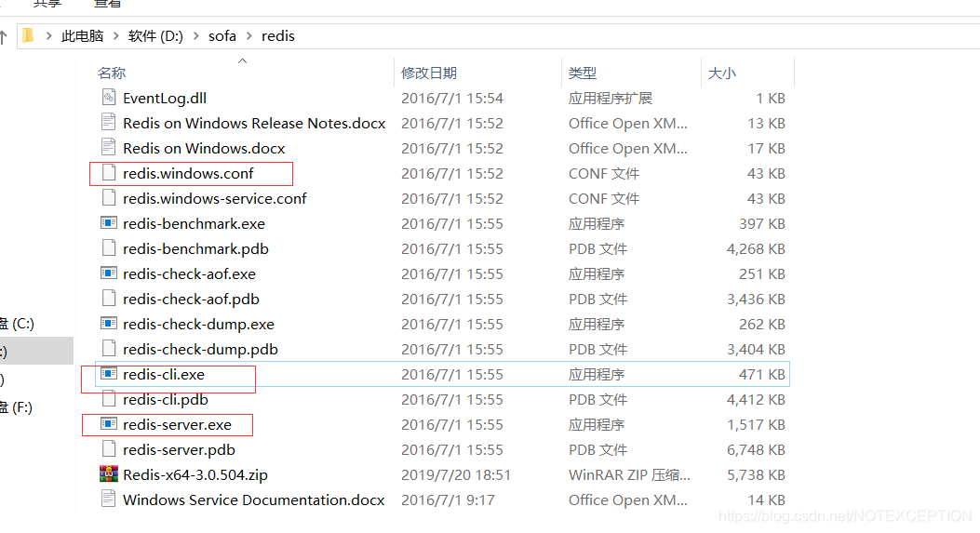Click the type 应用程序扩展
The height and width of the screenshot is (533, 980).
click(610, 98)
